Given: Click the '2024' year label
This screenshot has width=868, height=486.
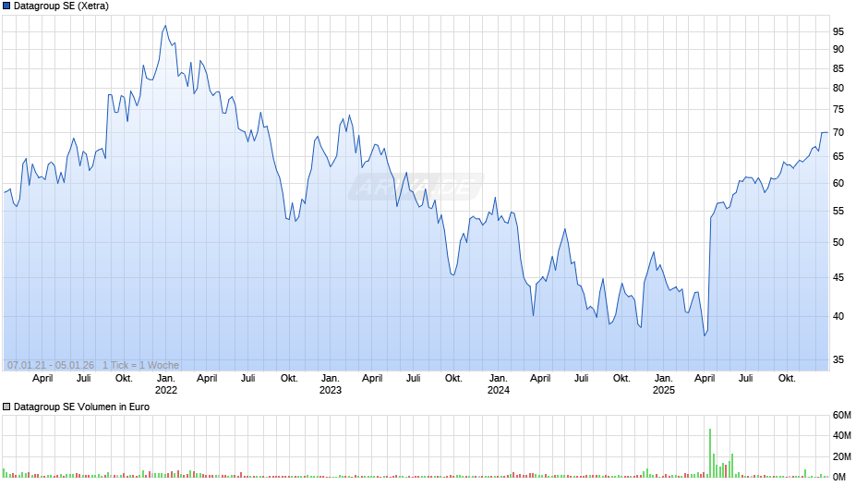Looking at the screenshot, I should 499,390.
